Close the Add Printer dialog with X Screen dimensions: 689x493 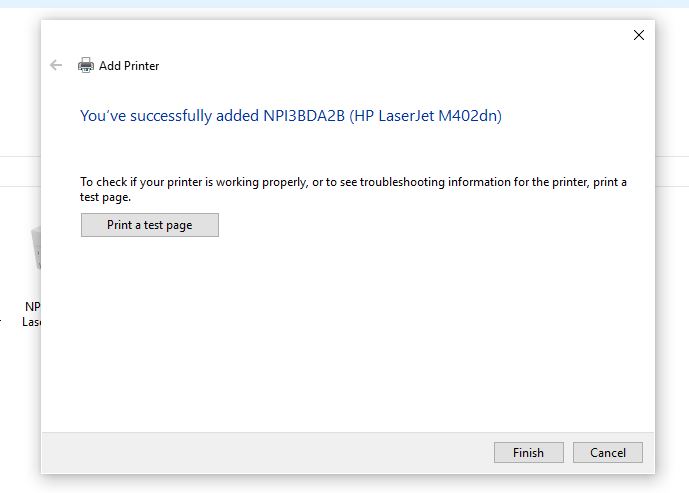click(639, 35)
